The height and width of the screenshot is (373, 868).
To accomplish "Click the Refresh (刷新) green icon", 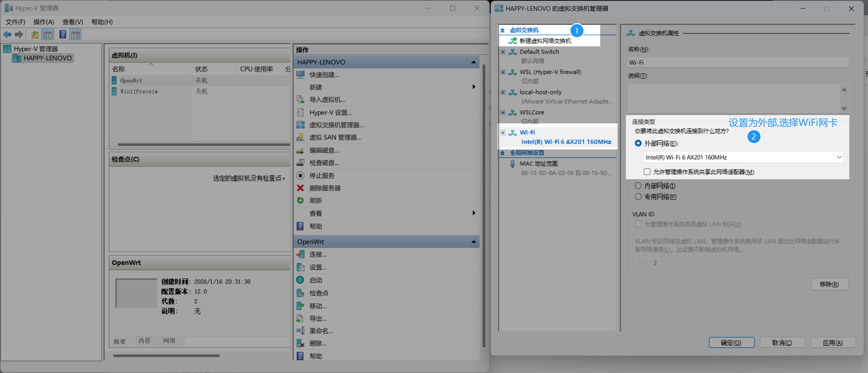I will pos(301,200).
